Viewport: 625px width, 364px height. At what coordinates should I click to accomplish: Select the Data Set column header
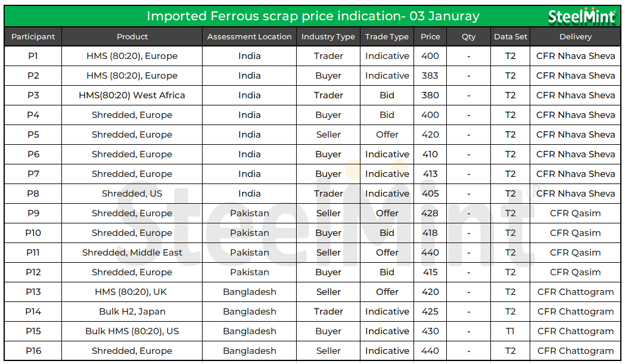pyautogui.click(x=511, y=37)
